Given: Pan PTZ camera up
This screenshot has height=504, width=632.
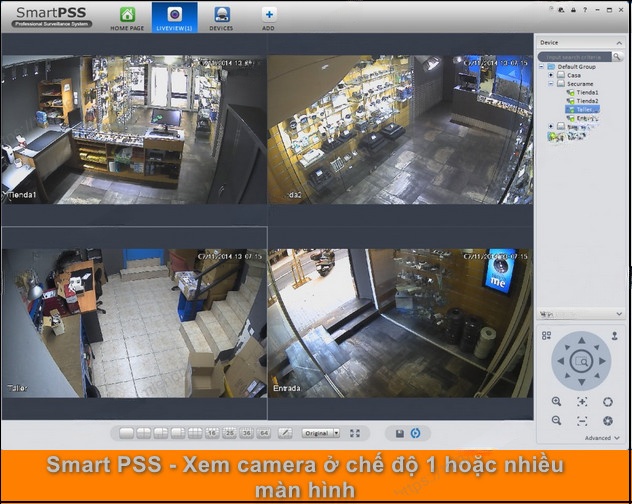Looking at the screenshot, I should (581, 340).
